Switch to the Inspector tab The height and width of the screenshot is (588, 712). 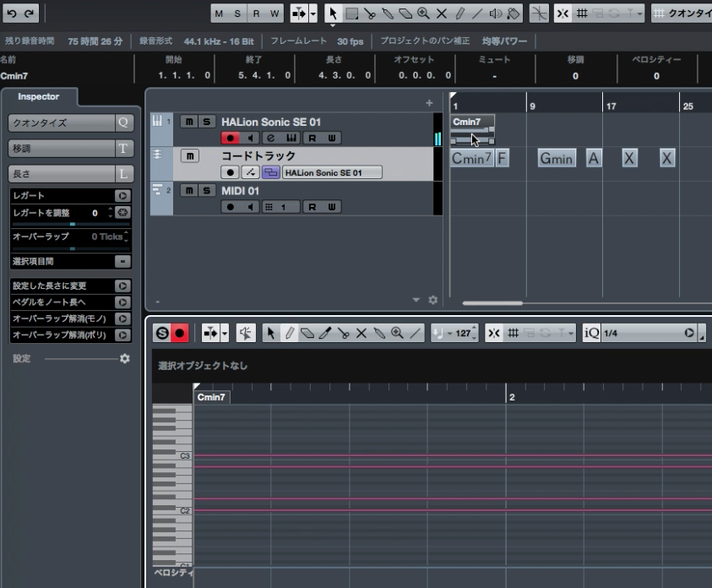coord(39,96)
